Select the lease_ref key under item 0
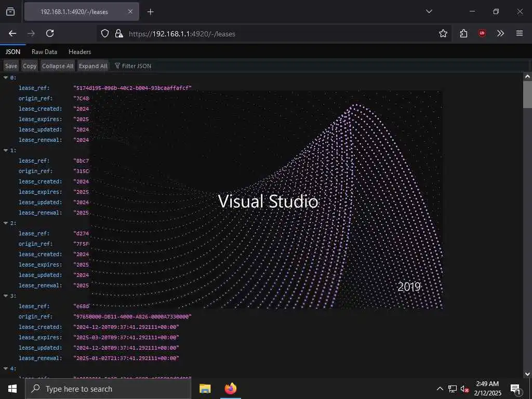Viewport: 532px width, 399px height. pyautogui.click(x=34, y=88)
